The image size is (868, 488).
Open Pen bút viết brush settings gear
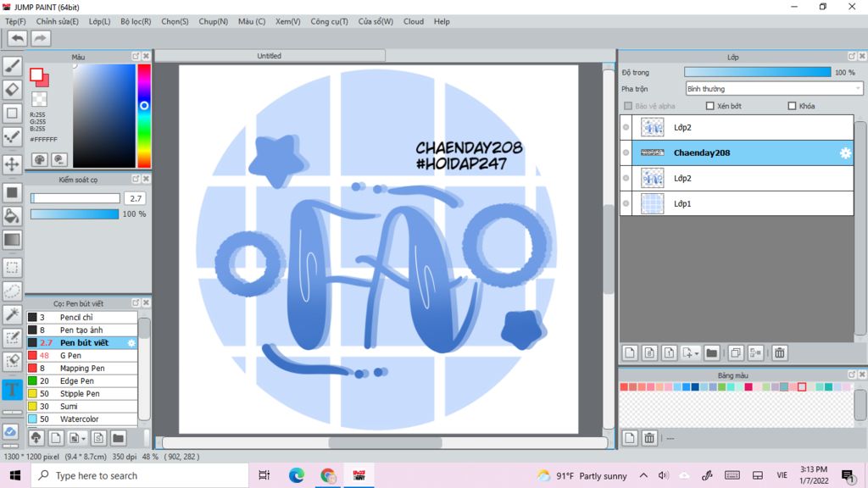click(131, 343)
